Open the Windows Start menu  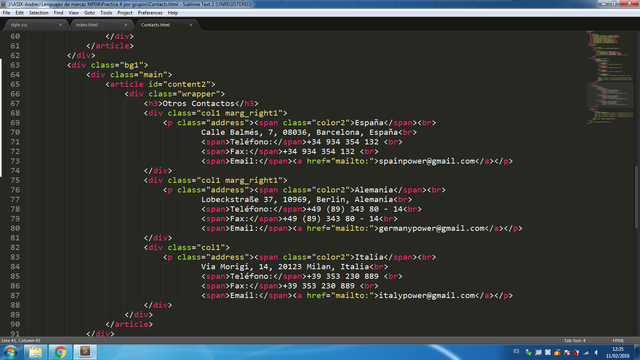11,352
